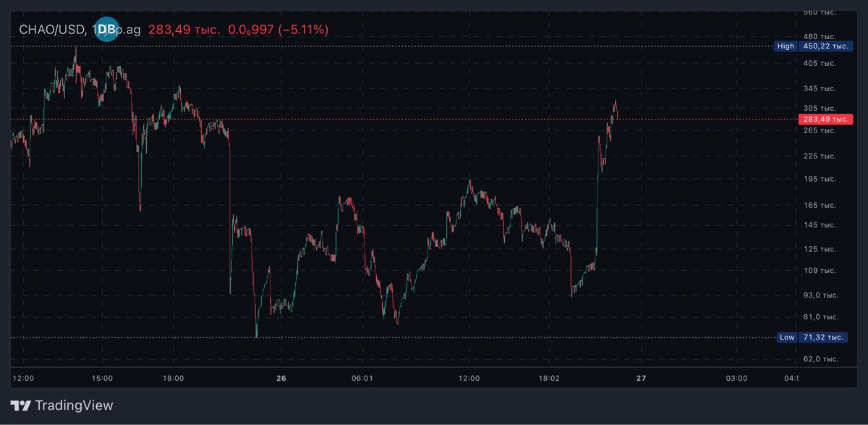Click the red 283,49 тыс. current price label
Image resolution: width=868 pixels, height=425 pixels.
(826, 119)
